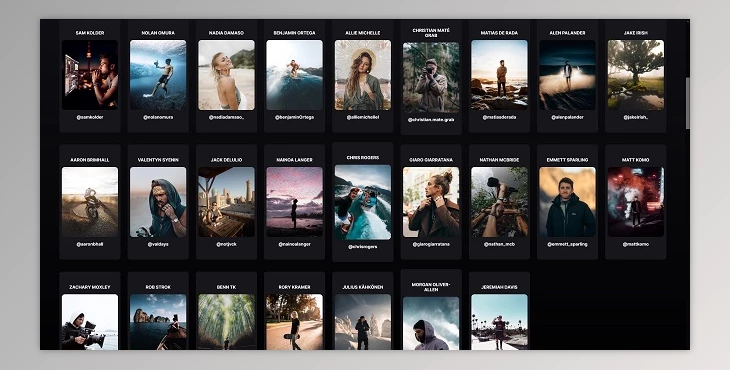Open Morgan Oliver-Allen's hoodie photo
Viewport: 730px width, 370px height.
pyautogui.click(x=431, y=323)
